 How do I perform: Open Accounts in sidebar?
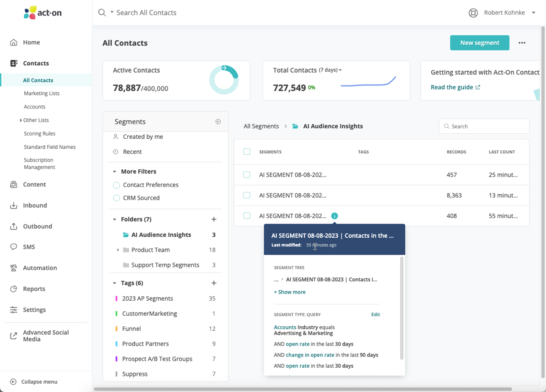pyautogui.click(x=34, y=107)
